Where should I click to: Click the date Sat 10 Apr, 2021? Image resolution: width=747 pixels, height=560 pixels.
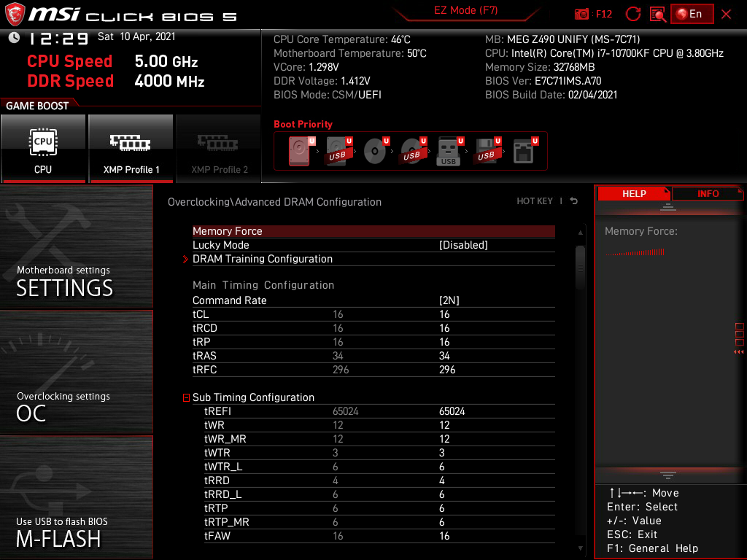tap(136, 36)
